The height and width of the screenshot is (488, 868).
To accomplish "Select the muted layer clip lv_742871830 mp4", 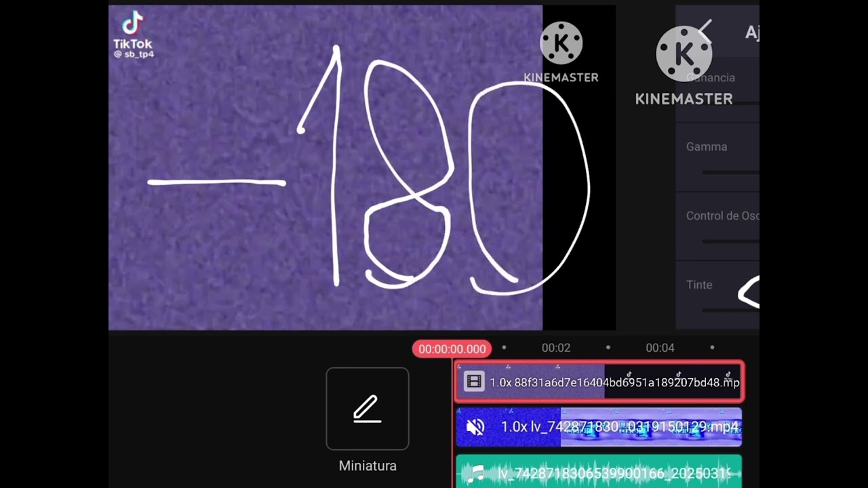I will tap(599, 427).
